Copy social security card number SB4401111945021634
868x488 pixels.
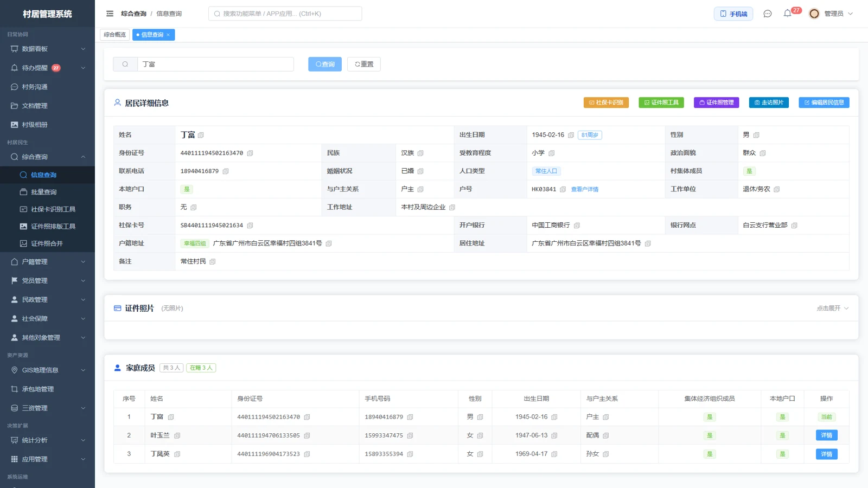click(x=250, y=226)
